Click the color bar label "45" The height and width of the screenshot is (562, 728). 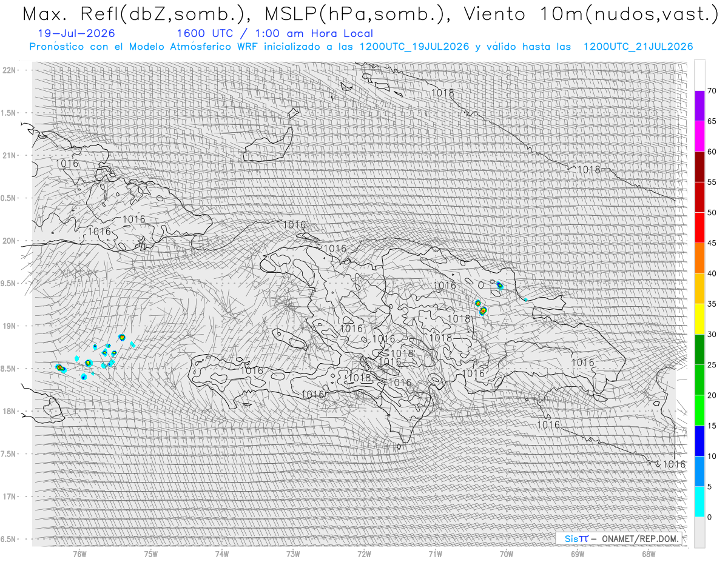click(x=712, y=243)
